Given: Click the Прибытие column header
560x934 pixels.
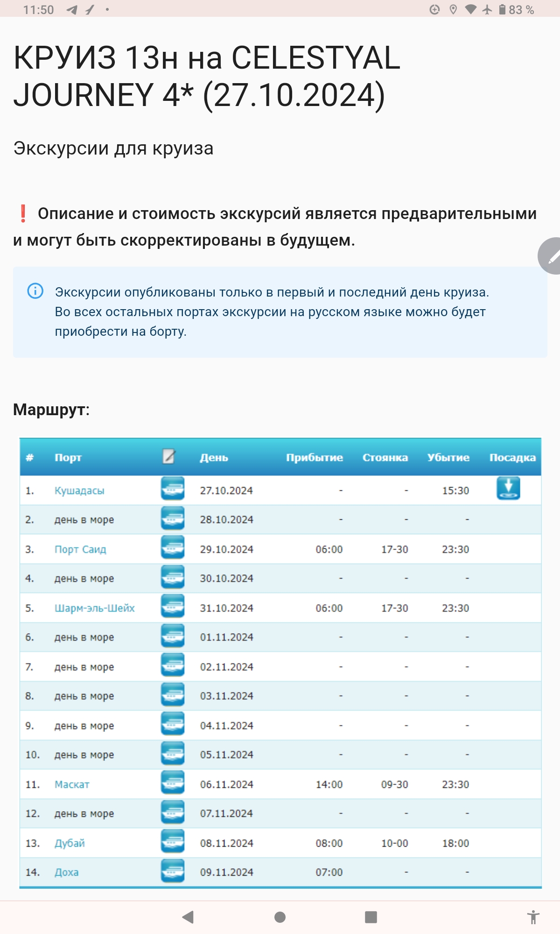Looking at the screenshot, I should [315, 458].
